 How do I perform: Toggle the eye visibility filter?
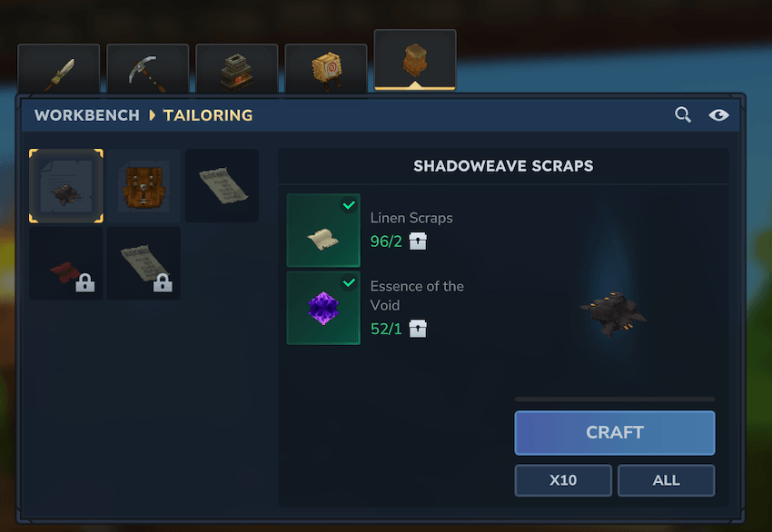point(718,115)
